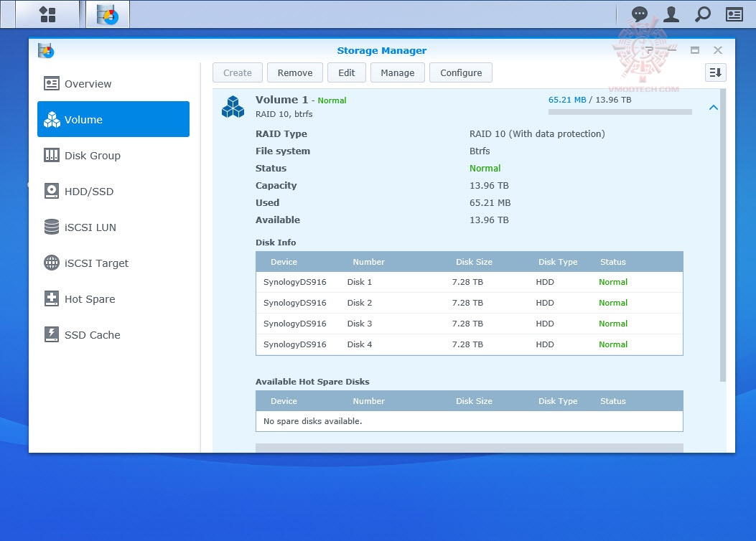Click the Used 65.21 MB value
756x541 pixels.
pyautogui.click(x=490, y=203)
